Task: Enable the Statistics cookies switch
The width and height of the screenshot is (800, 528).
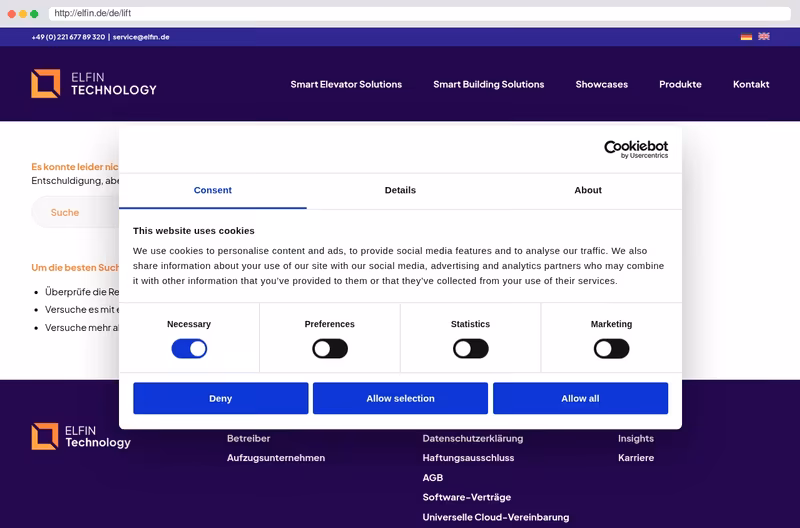Action: [x=470, y=349]
